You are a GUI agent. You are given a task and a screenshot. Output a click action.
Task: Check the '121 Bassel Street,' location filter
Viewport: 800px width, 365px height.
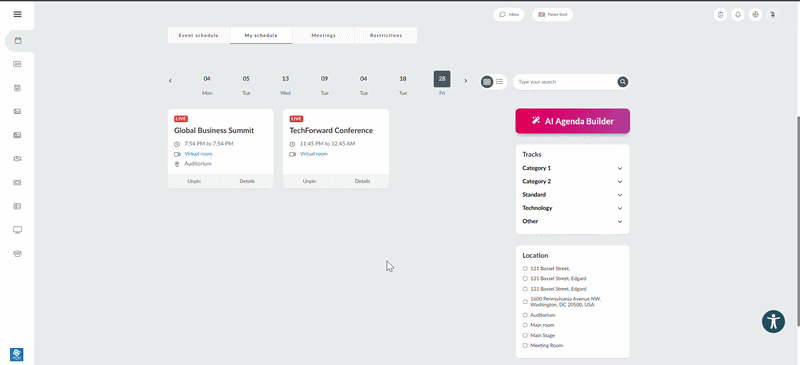(x=525, y=269)
